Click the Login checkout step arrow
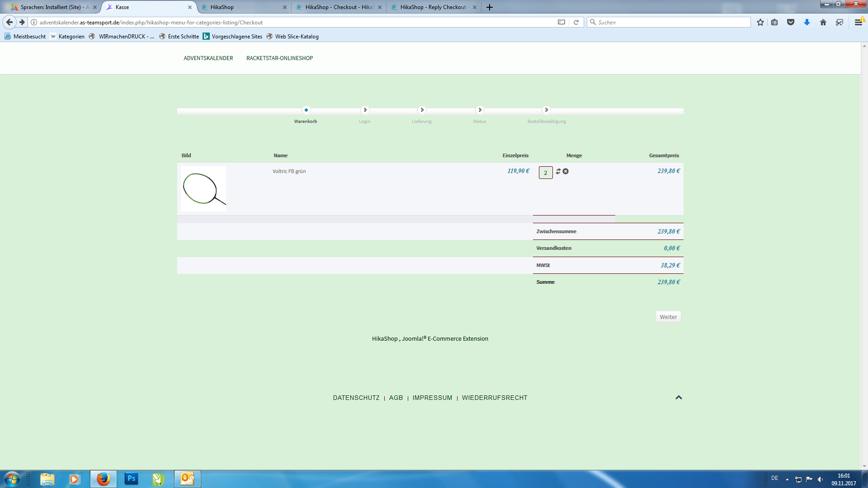Viewport: 868px width, 488px height. click(x=365, y=110)
